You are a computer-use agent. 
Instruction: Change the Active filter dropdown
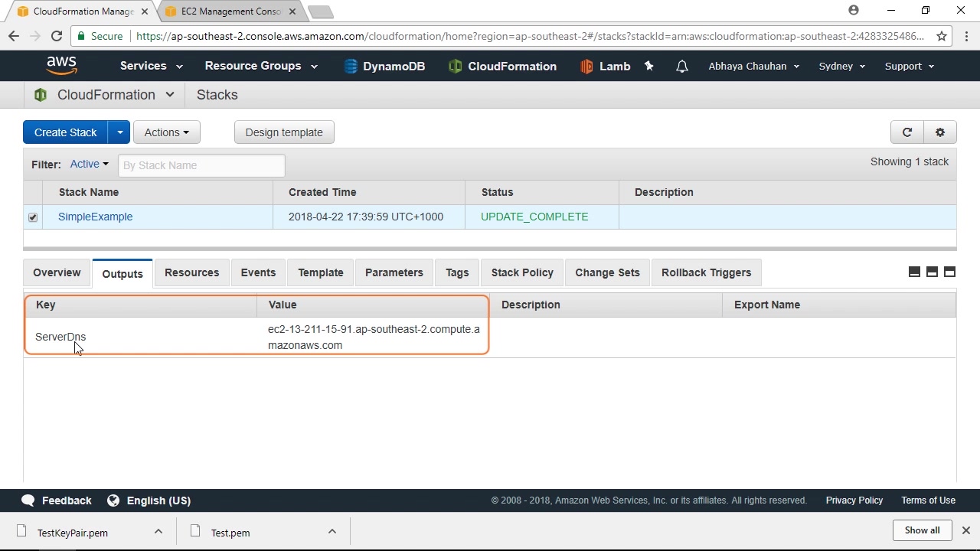[x=90, y=164]
